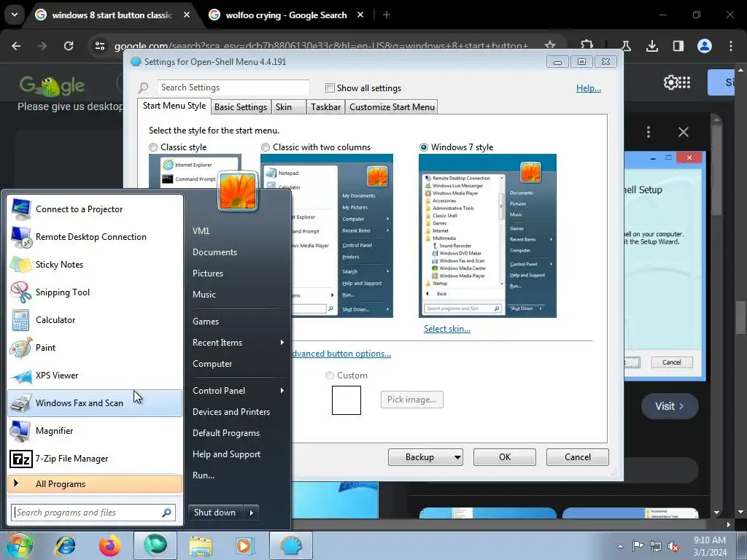Open 7-Zip File Manager icon
This screenshot has height=560, width=747.
click(x=21, y=459)
